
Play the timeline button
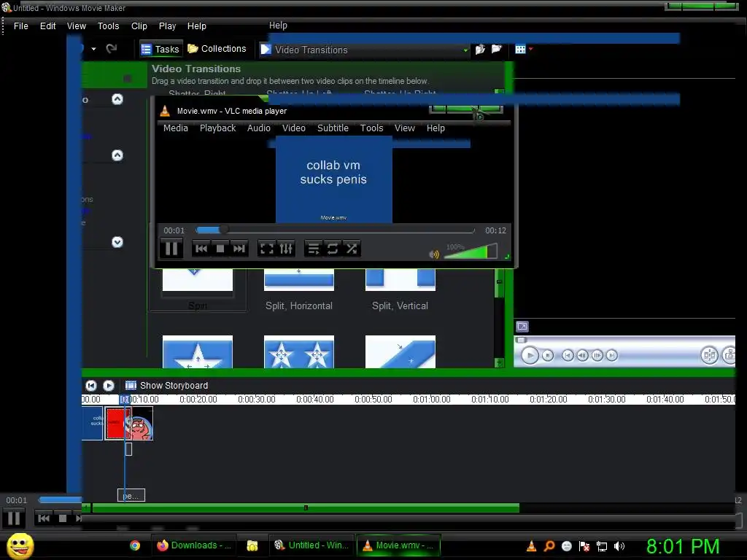tap(109, 386)
